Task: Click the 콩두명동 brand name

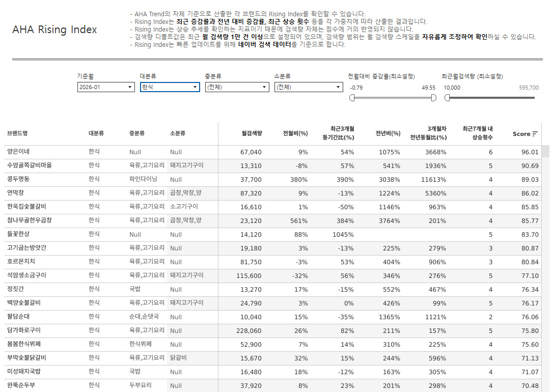Action: (18, 179)
